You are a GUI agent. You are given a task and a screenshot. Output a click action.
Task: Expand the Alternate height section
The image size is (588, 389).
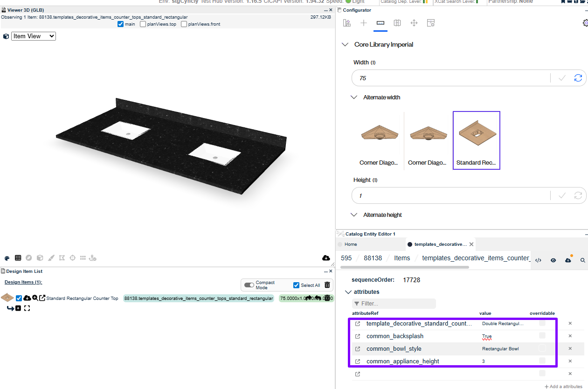tap(354, 215)
